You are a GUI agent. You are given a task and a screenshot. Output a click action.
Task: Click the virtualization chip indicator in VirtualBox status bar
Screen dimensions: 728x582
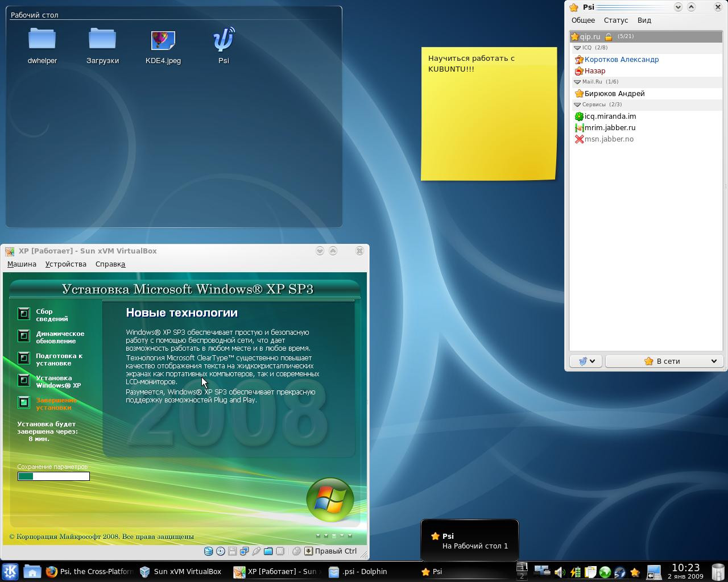coord(280,551)
